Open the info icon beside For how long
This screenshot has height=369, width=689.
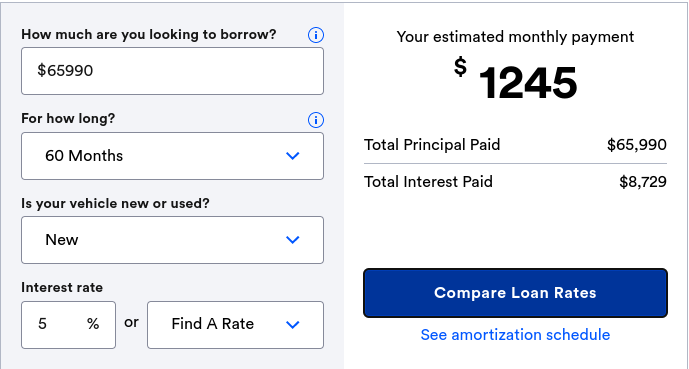pos(315,119)
